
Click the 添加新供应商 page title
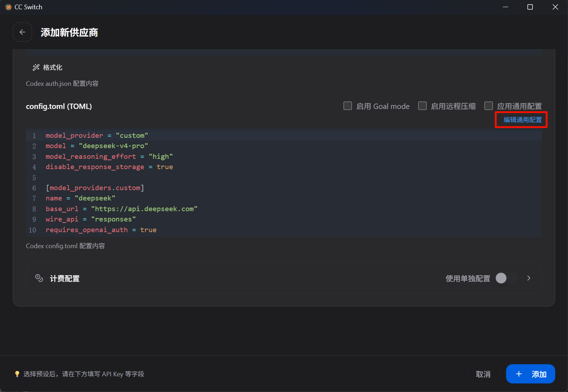click(x=69, y=32)
